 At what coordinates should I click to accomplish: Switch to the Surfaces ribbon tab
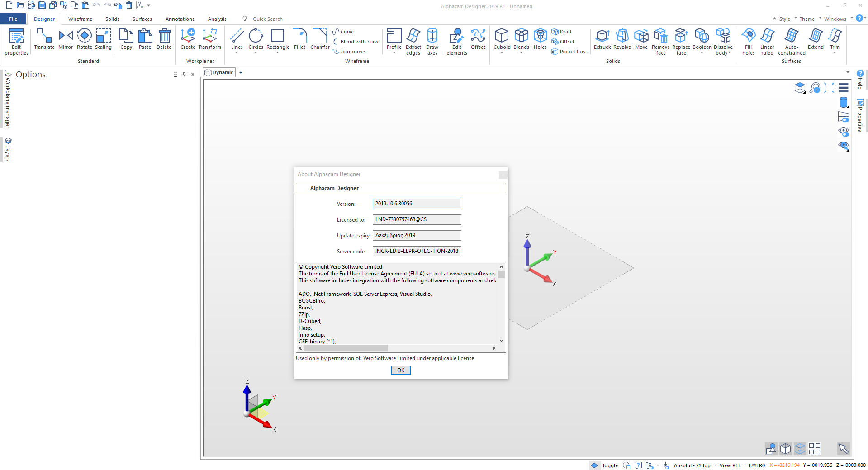pos(142,19)
